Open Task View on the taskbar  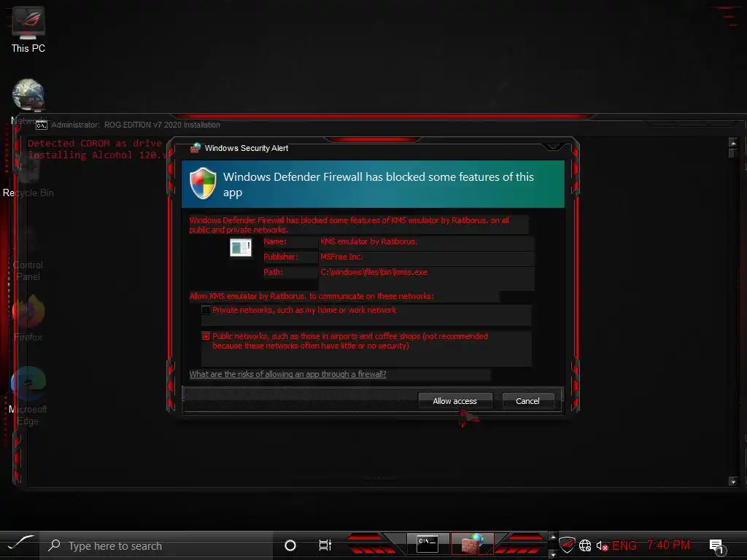[325, 545]
